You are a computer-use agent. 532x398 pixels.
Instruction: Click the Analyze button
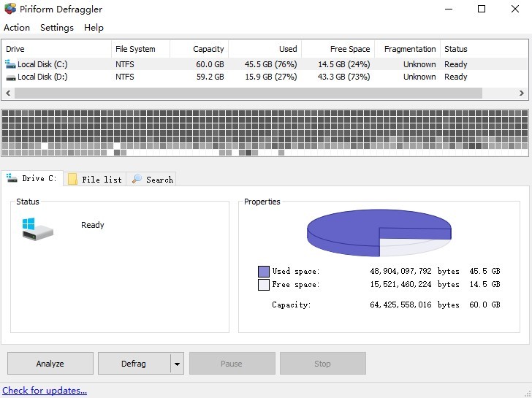(x=50, y=364)
